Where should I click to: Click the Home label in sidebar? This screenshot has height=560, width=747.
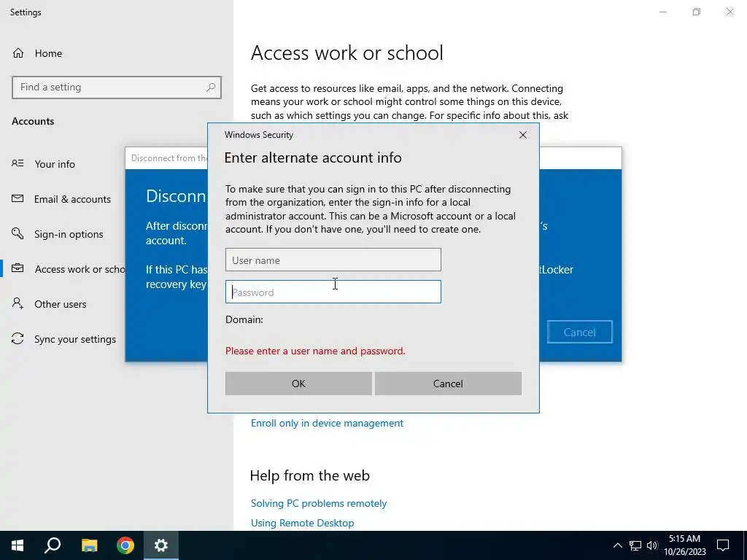pyautogui.click(x=48, y=53)
